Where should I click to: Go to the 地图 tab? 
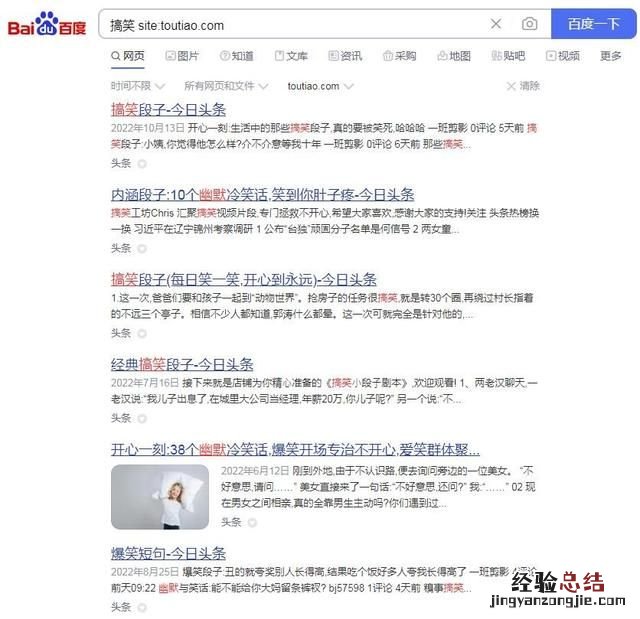[454, 56]
